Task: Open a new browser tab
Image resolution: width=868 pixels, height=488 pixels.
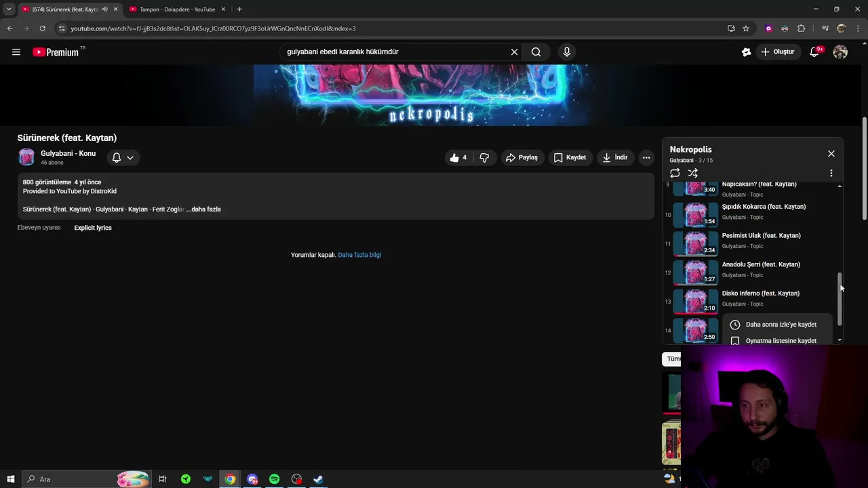Action: click(239, 9)
